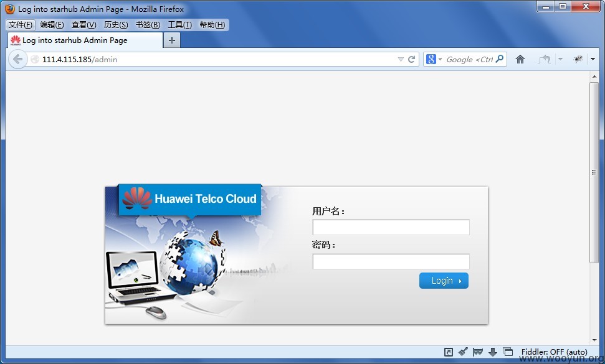Go to the Firefox home page icon

click(x=520, y=59)
